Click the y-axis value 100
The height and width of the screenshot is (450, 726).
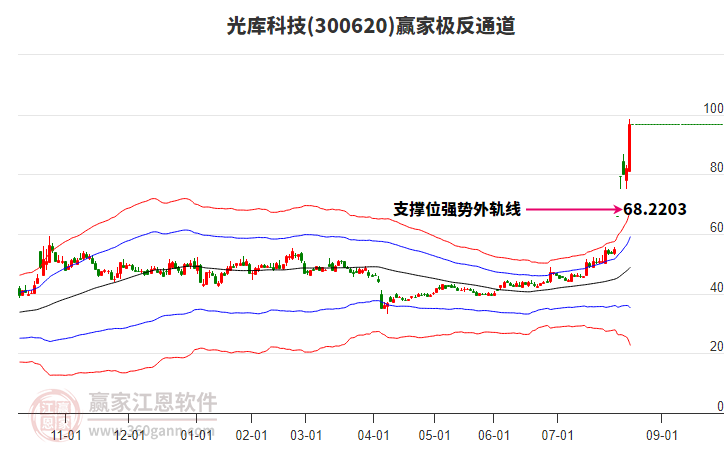[713, 108]
